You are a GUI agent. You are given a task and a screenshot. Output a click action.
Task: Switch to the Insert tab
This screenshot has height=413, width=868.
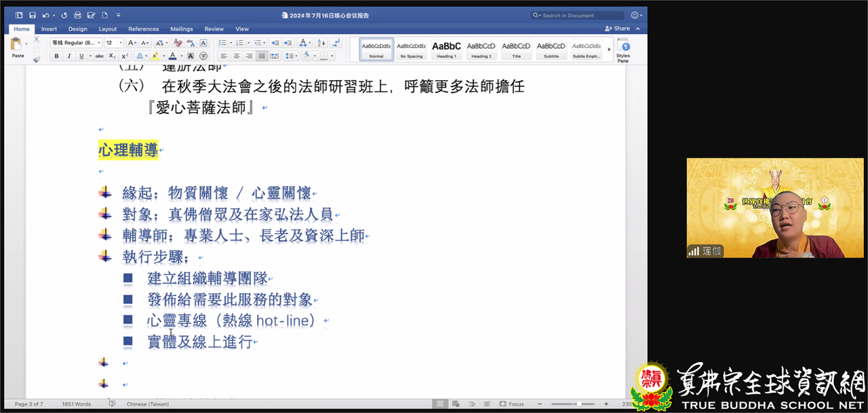pos(49,29)
